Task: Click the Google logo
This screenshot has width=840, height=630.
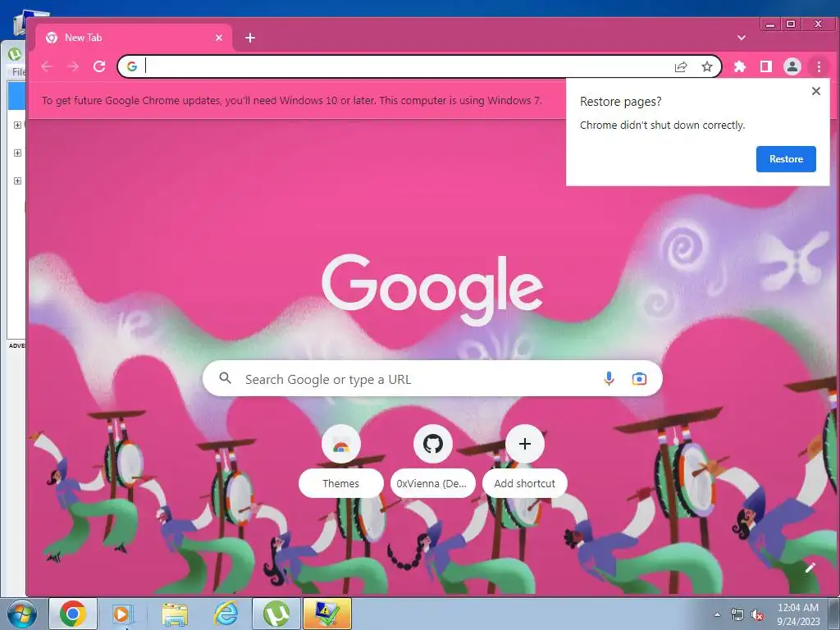Action: click(432, 290)
